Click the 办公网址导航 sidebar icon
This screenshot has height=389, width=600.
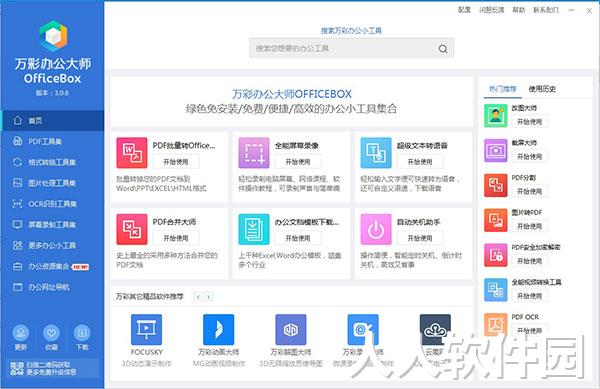click(x=17, y=287)
